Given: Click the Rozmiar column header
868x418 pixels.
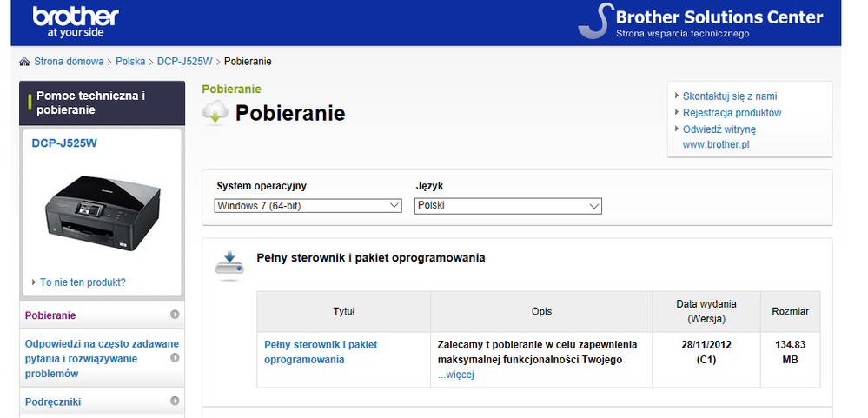Looking at the screenshot, I should [x=791, y=312].
